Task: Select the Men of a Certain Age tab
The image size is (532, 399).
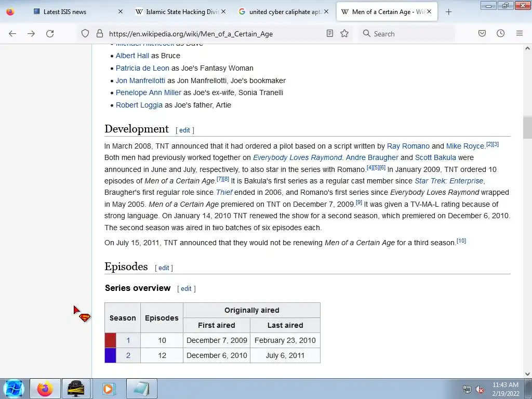Action: point(387,12)
